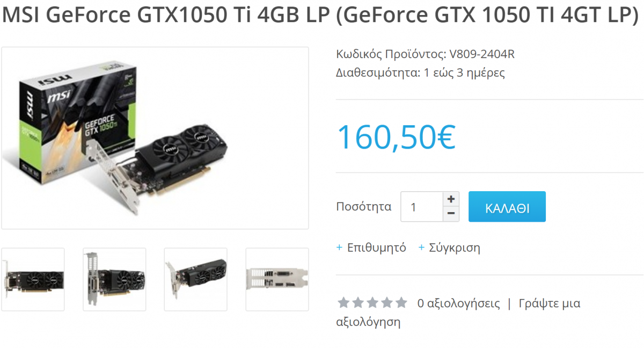The width and height of the screenshot is (644, 348).
Task: Click the ΚΑΛΑΘΙ add-to-cart button
Action: 507,207
